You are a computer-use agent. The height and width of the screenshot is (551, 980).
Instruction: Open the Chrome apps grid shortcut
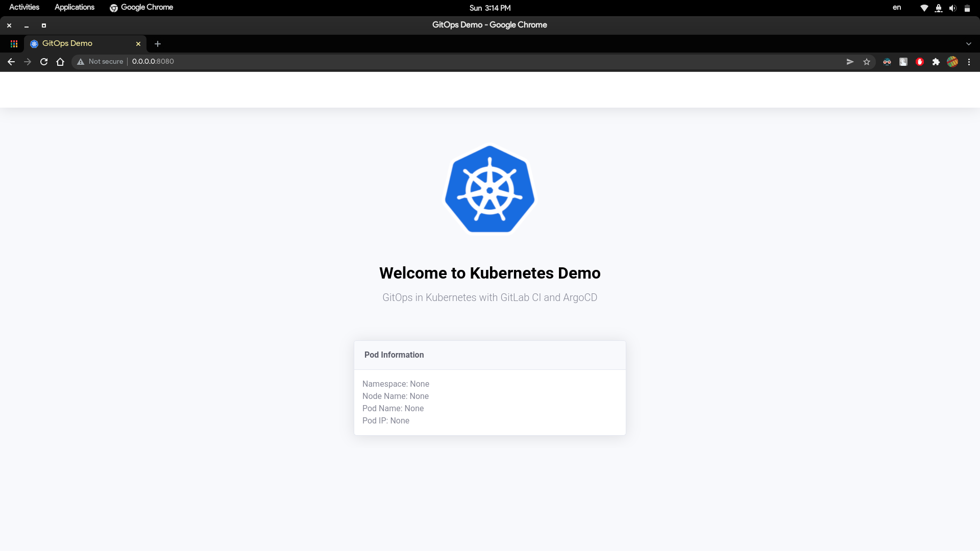coord(14,44)
